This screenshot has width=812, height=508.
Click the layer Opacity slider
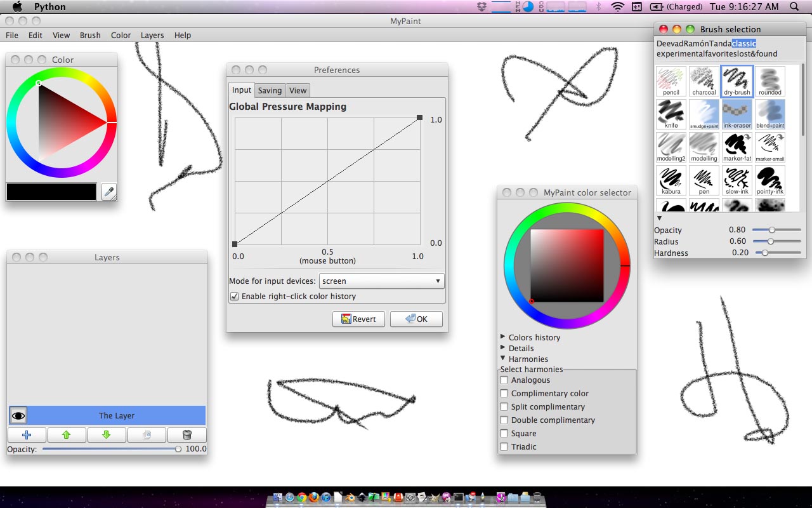tap(112, 449)
